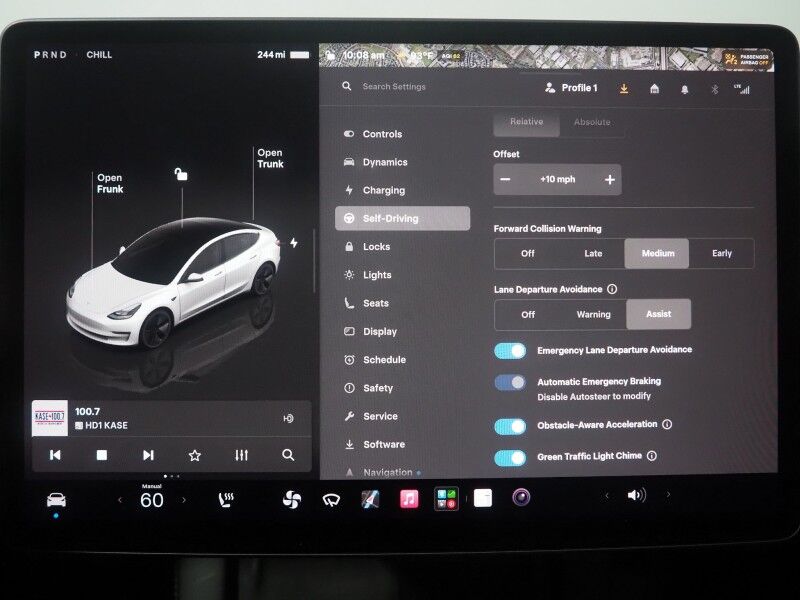Tap the charge port lightning icon

tap(294, 243)
